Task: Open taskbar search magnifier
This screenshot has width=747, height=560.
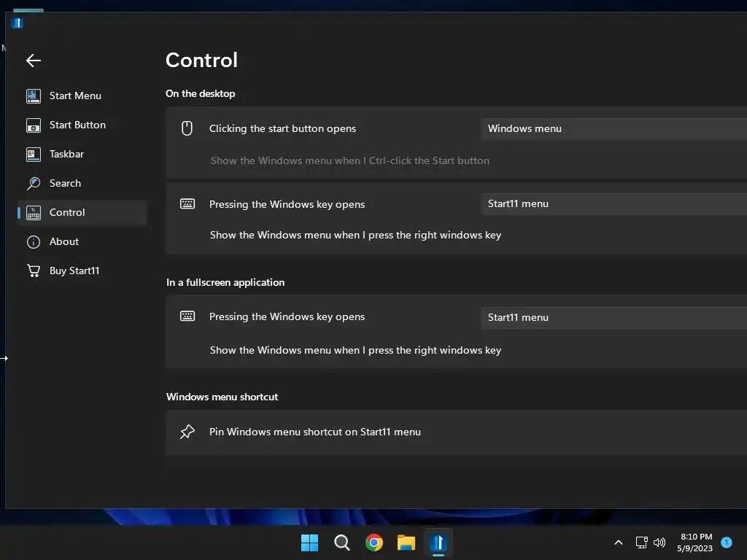Action: click(x=341, y=542)
